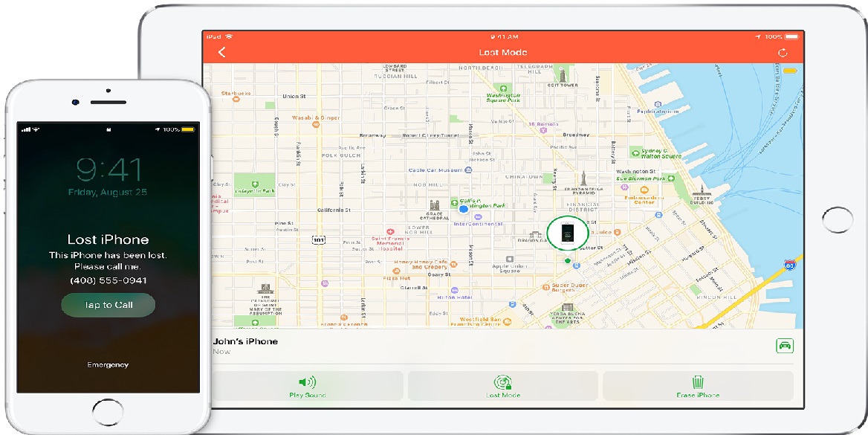Tap the Friday, August 25 date

[x=108, y=193]
